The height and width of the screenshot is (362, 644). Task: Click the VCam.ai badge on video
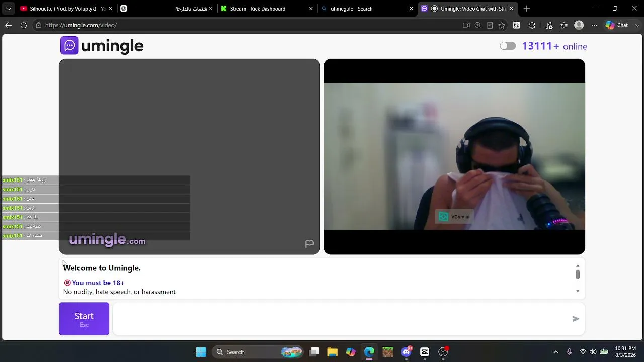(x=454, y=217)
